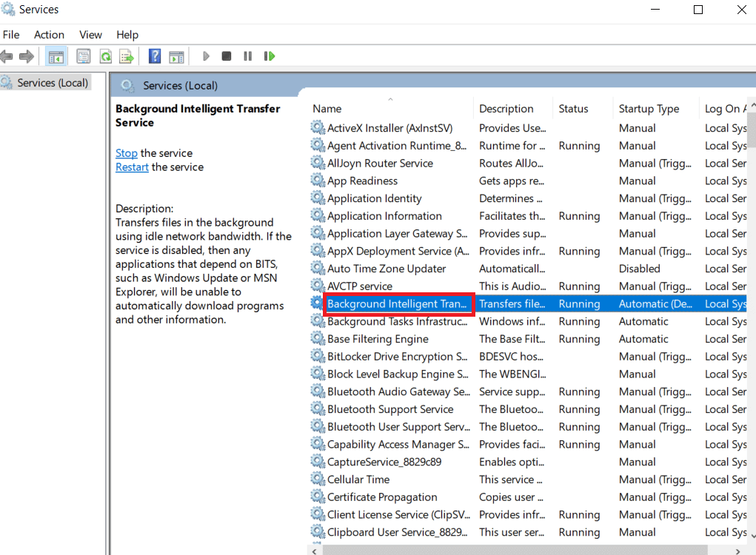Click the gear icon of Bluetooth Support Service
The image size is (756, 555).
pos(317,408)
